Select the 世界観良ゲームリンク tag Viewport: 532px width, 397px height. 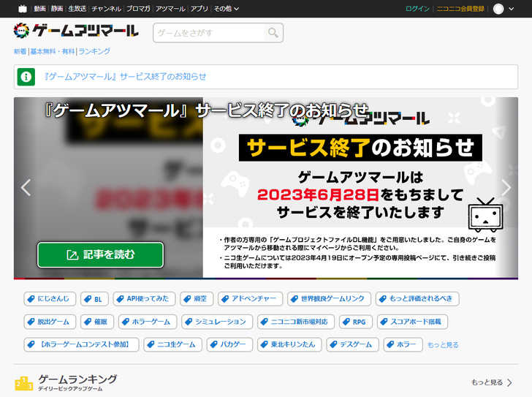329,299
